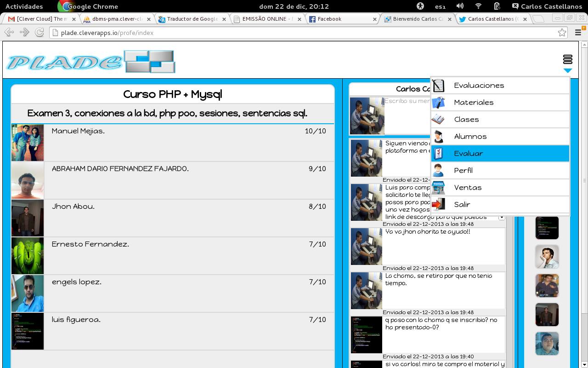Open luis figueroa's code photo
The image size is (588, 368).
click(x=28, y=331)
